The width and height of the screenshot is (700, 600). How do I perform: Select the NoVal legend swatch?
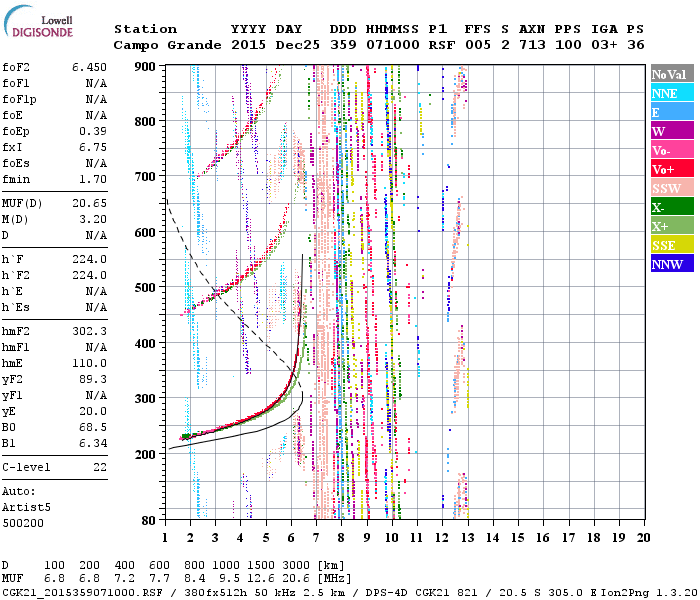click(x=672, y=74)
